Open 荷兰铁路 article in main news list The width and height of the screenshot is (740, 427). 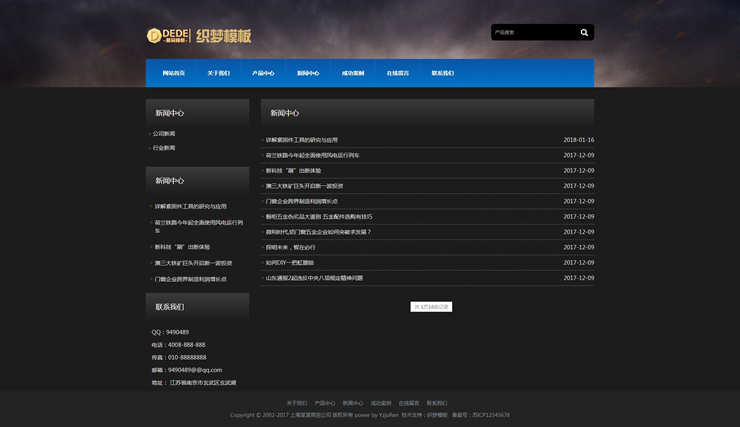tap(312, 155)
